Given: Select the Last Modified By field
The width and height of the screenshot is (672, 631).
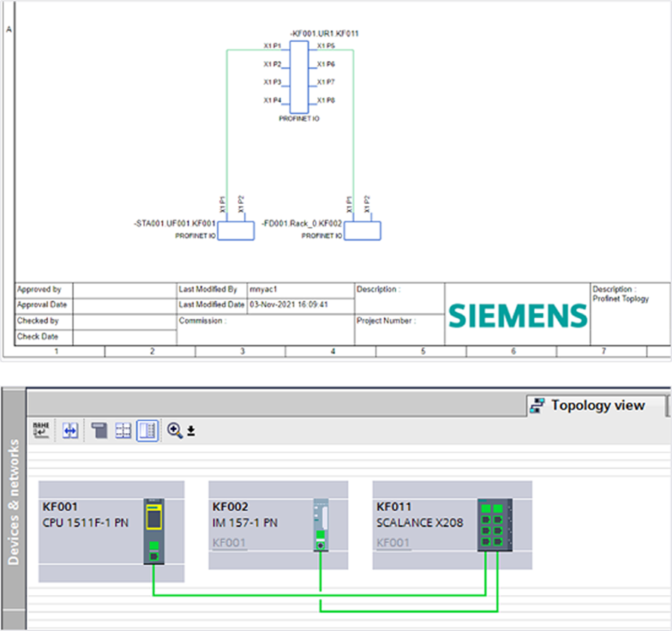Looking at the screenshot, I should 210,289.
